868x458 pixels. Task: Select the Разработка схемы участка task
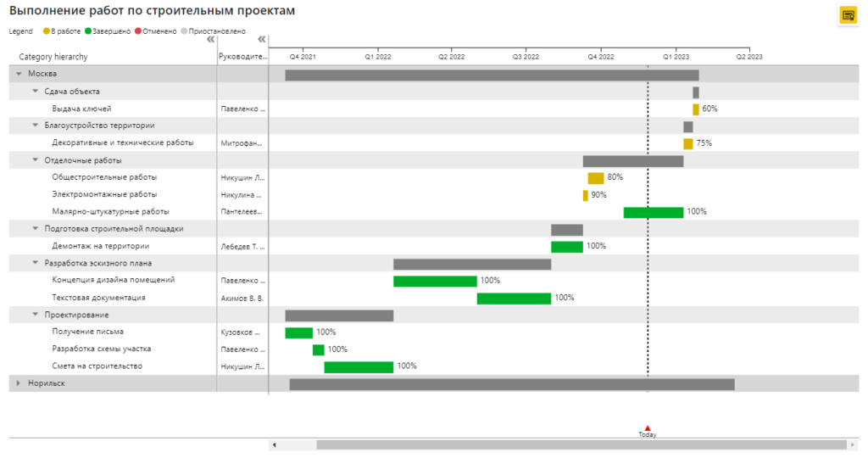tap(102, 349)
